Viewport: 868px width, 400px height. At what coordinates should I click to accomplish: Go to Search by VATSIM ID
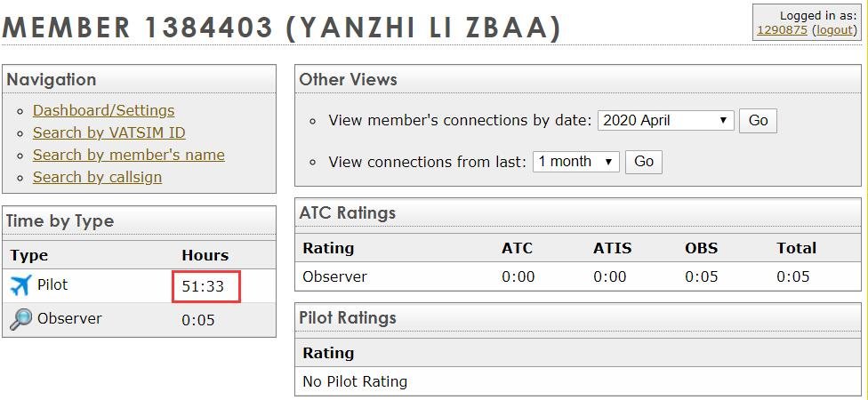click(108, 132)
